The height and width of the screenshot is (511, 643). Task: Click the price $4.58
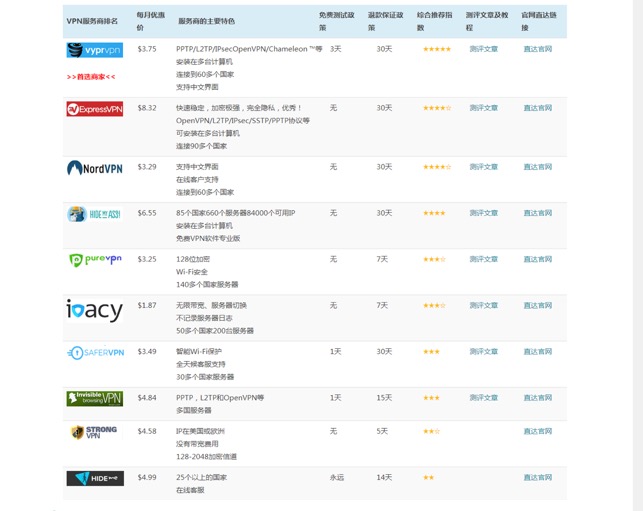coord(147,431)
